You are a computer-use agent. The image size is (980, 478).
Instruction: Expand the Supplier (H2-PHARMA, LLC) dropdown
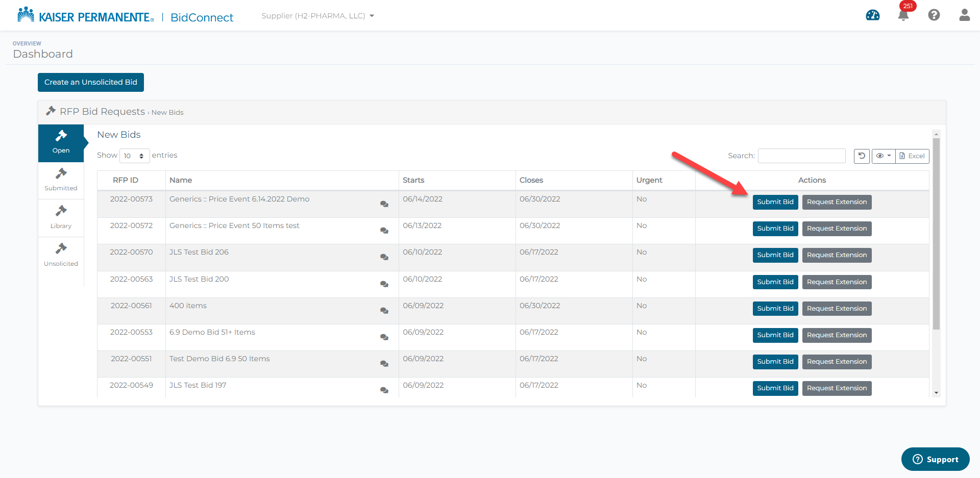click(x=317, y=16)
